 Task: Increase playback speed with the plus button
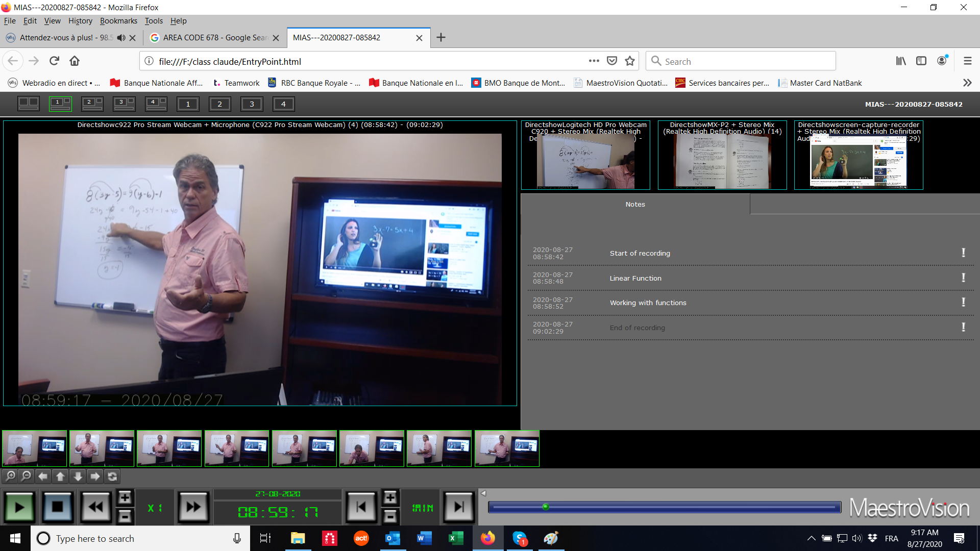coord(125,497)
